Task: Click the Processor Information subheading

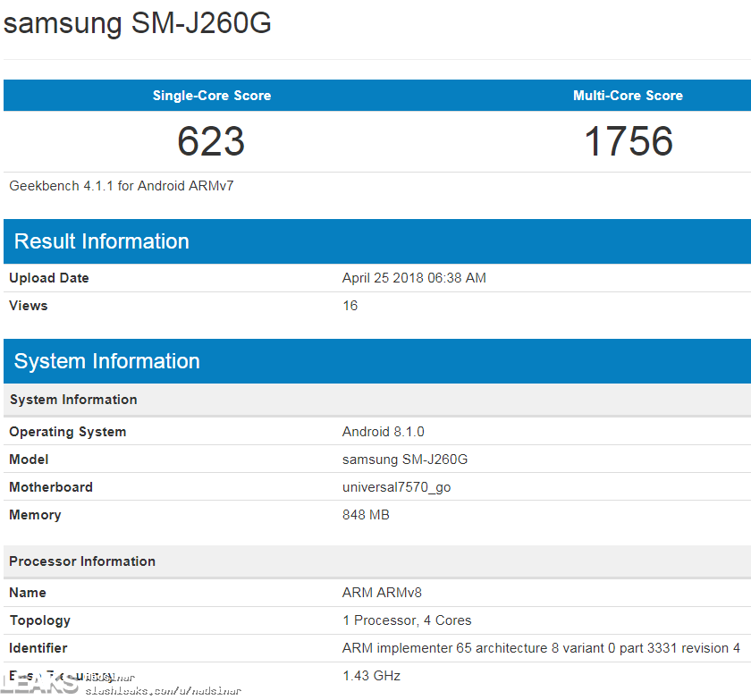Action: 82,561
